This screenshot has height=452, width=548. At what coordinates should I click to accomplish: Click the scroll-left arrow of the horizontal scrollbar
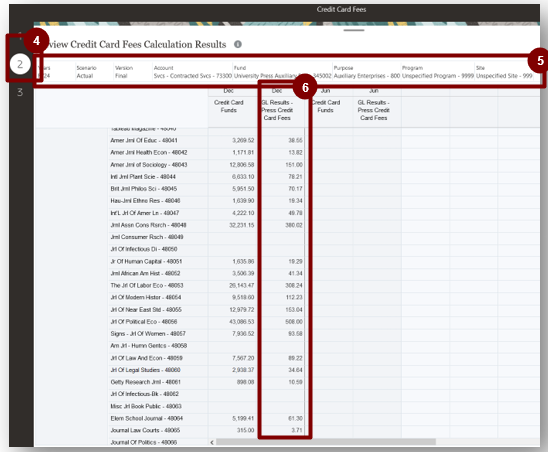[x=212, y=442]
